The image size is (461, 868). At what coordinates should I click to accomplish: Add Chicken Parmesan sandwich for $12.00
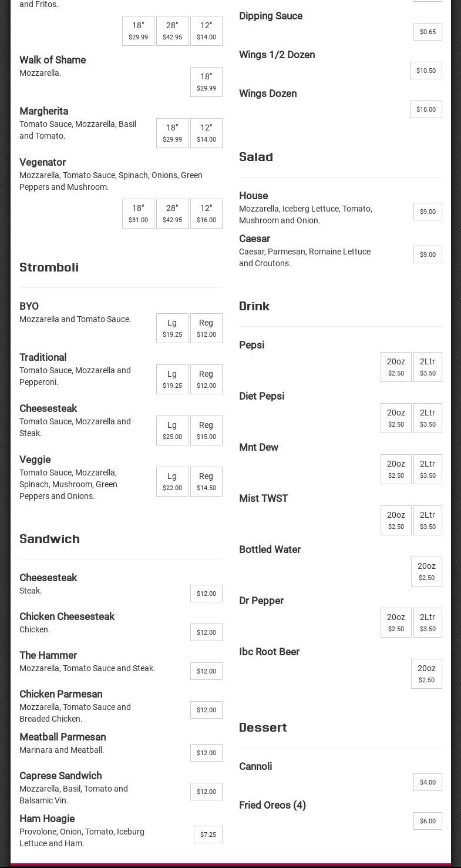[206, 710]
